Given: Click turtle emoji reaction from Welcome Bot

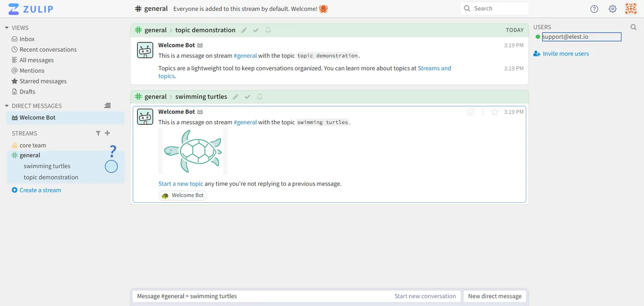Looking at the screenshot, I should click(x=183, y=195).
